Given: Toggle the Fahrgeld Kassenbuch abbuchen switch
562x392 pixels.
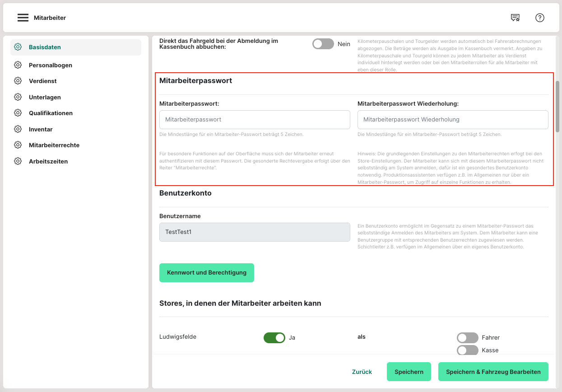Looking at the screenshot, I should (x=323, y=44).
